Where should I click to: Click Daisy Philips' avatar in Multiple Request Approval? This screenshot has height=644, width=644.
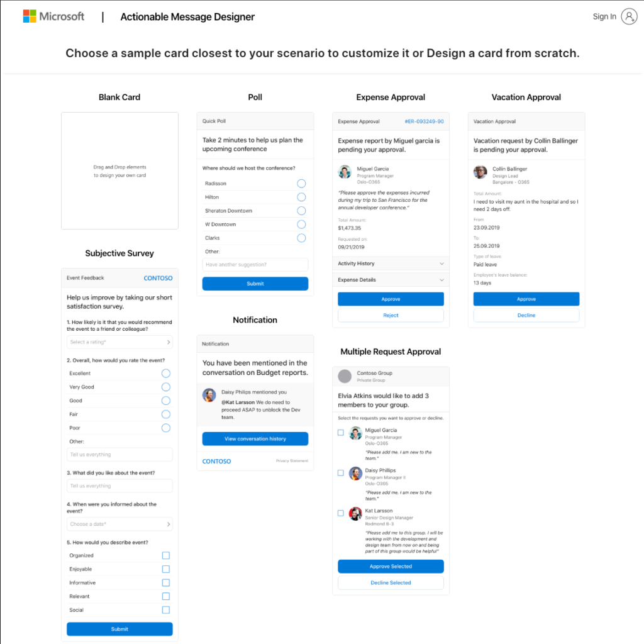point(355,474)
